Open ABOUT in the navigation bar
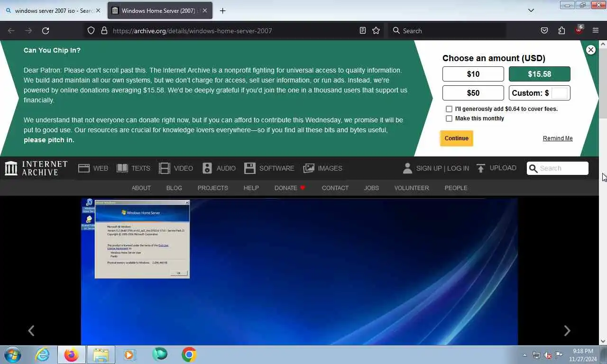 coord(141,188)
